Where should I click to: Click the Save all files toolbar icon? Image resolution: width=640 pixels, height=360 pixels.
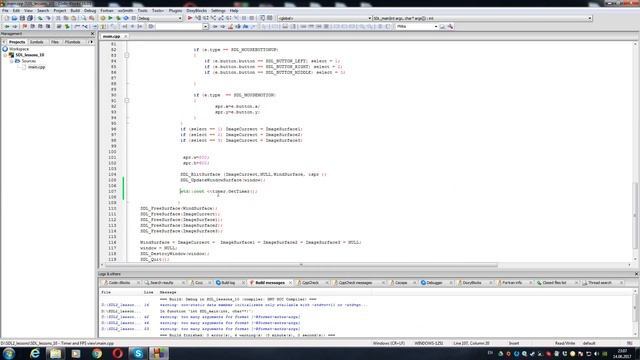30,18
